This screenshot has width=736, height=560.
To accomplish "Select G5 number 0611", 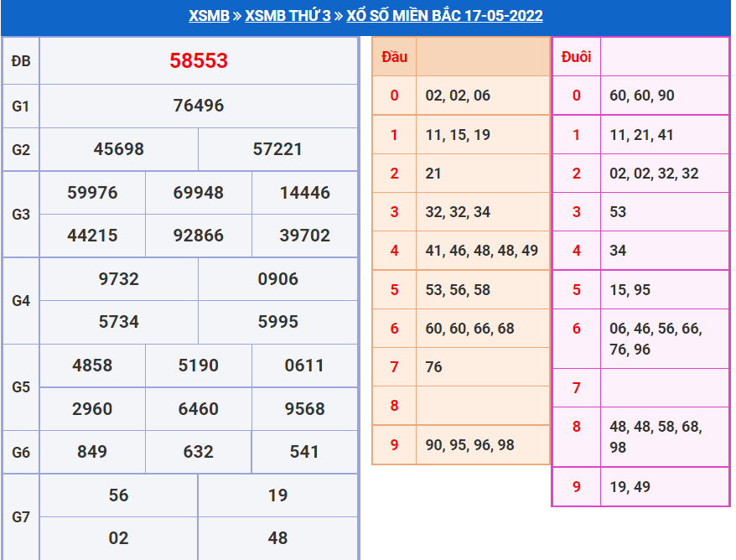I will (x=304, y=366).
